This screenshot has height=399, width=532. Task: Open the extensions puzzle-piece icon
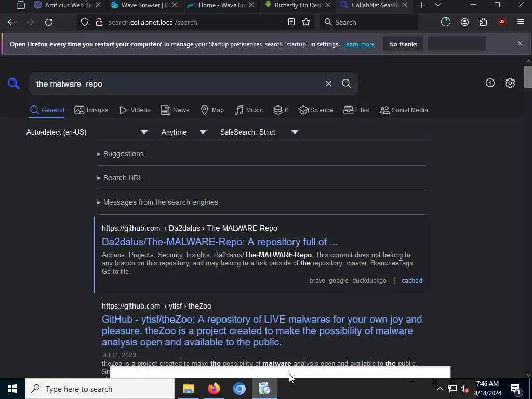483,22
